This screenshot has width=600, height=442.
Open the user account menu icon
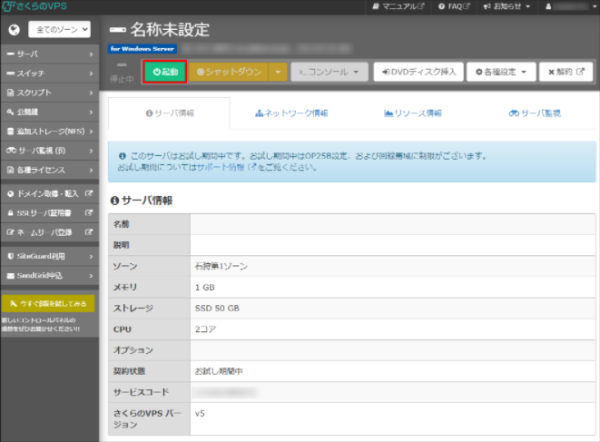point(548,7)
